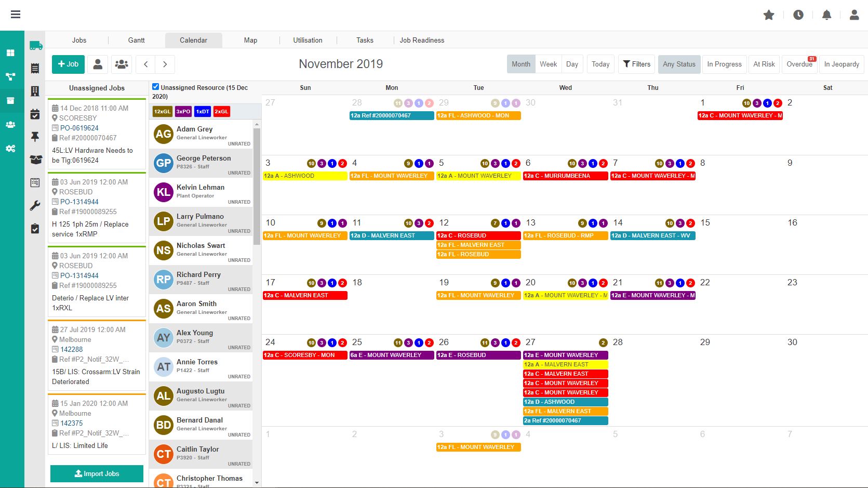
Task: Go to next month with right chevron
Action: 165,64
